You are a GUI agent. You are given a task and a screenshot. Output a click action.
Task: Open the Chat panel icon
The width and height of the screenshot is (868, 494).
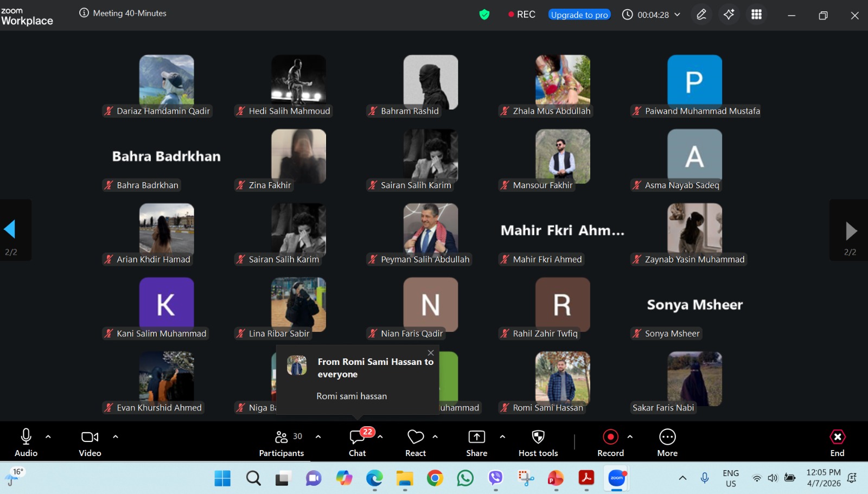357,438
